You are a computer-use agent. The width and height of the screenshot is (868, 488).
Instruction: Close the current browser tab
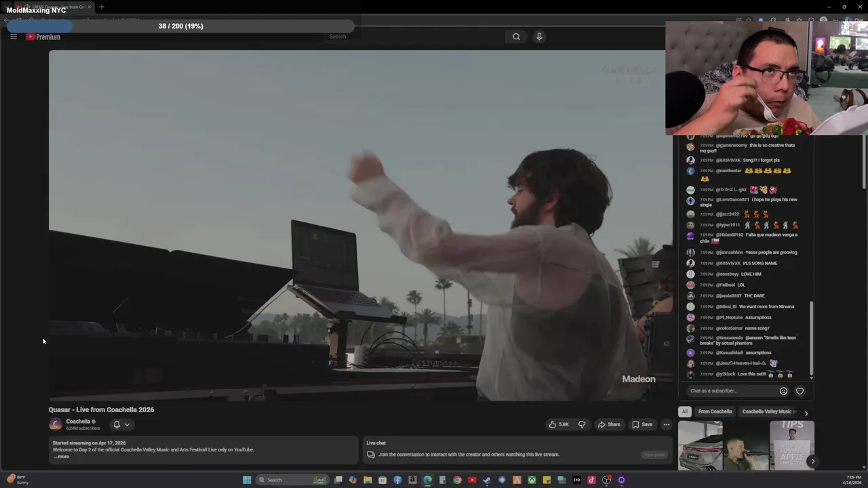89,7
